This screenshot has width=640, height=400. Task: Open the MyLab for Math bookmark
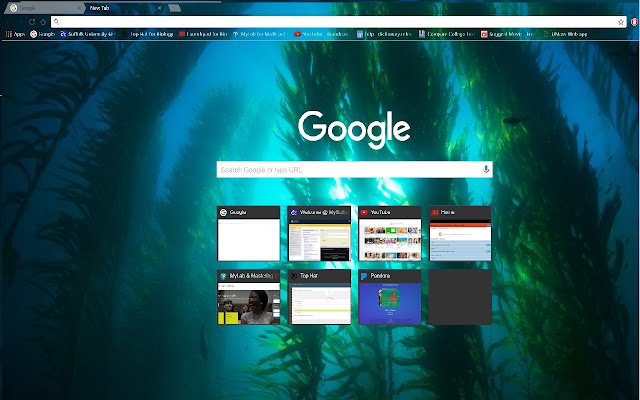pyautogui.click(x=259, y=34)
